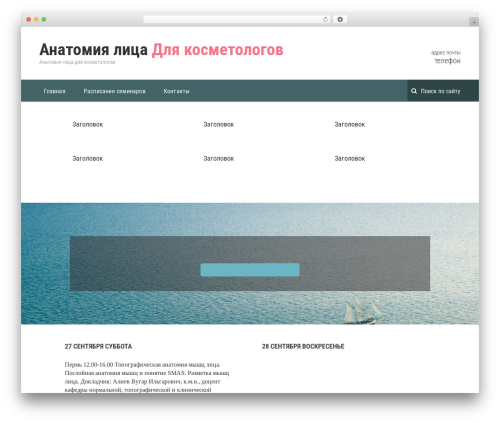Go to the Контакты menu item
This screenshot has height=423, width=500.
(176, 91)
